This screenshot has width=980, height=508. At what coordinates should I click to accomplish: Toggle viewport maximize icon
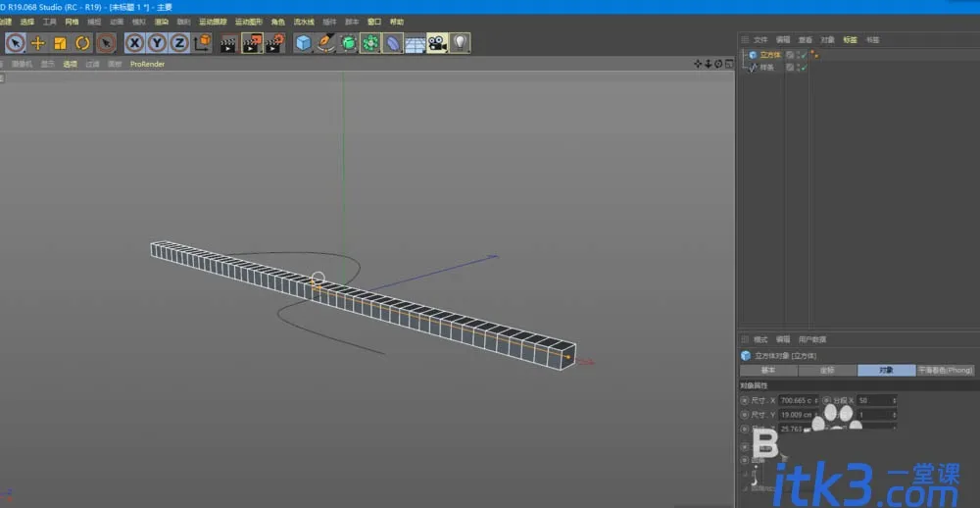pos(729,64)
